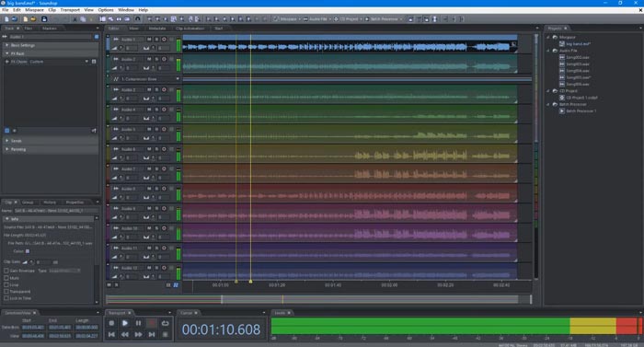Viewport: 644px width, 347px height.
Task: Collapse the FX Rack section
Action: pos(7,53)
